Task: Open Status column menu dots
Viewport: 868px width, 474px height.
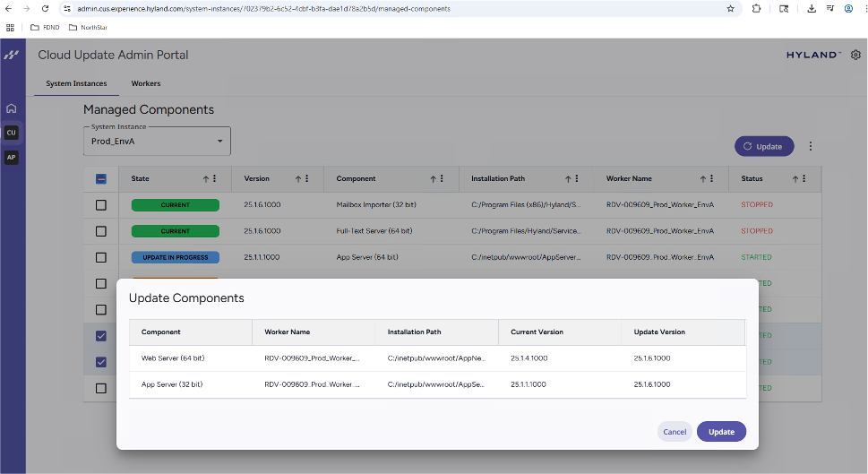Action: (804, 179)
